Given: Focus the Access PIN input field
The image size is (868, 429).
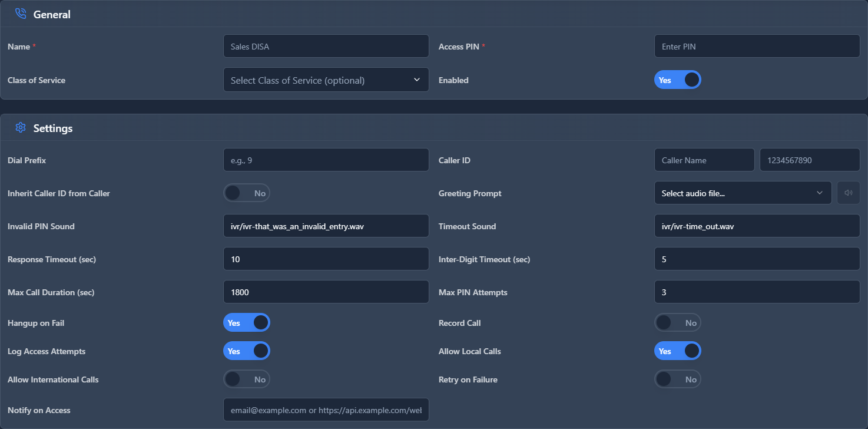Looking at the screenshot, I should click(757, 46).
